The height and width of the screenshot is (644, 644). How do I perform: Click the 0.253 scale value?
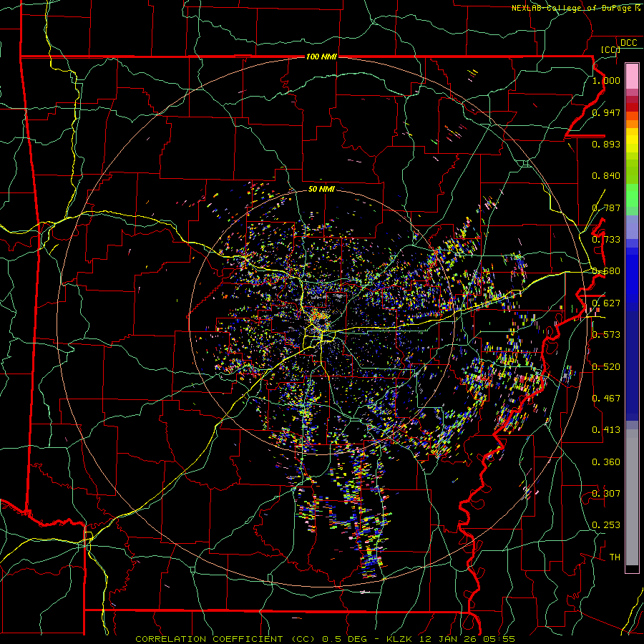(606, 525)
